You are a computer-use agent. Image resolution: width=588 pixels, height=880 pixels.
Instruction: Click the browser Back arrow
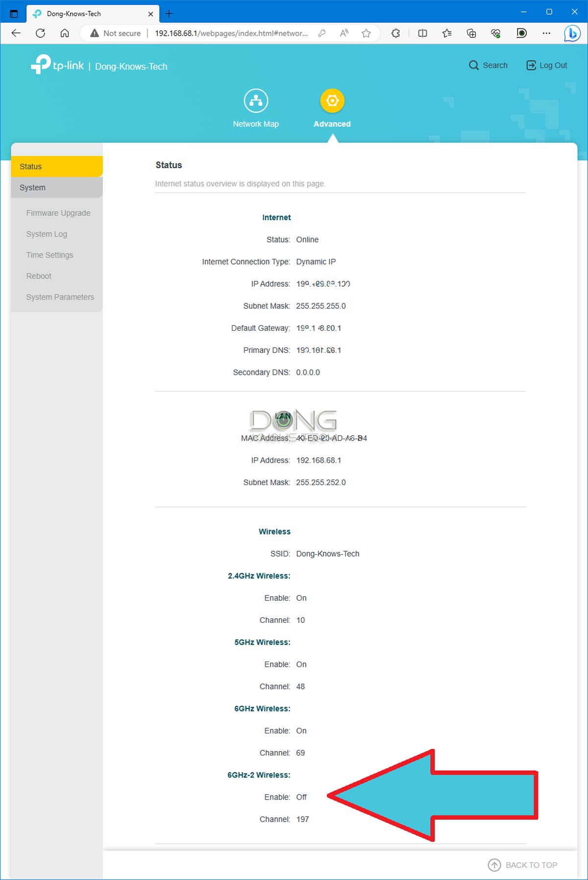coord(16,33)
